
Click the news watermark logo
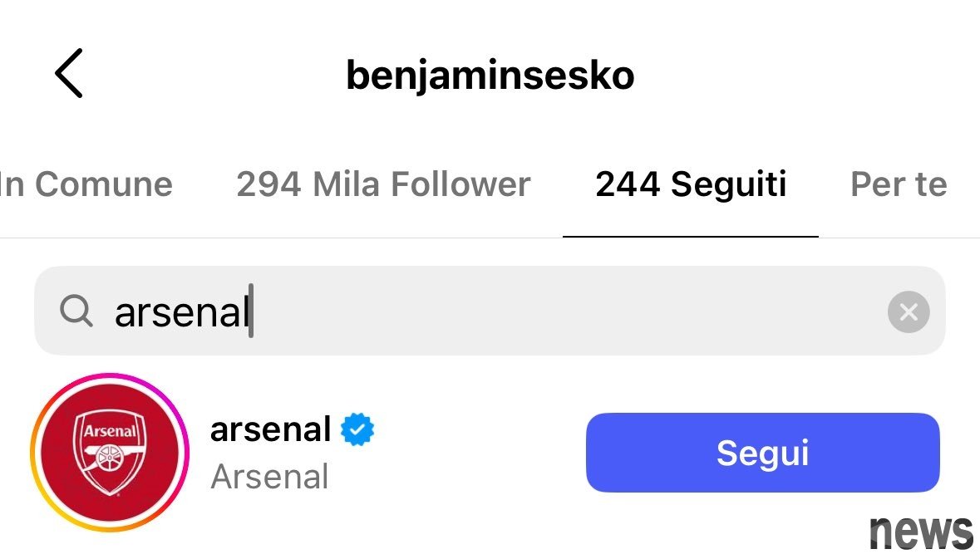point(921,532)
